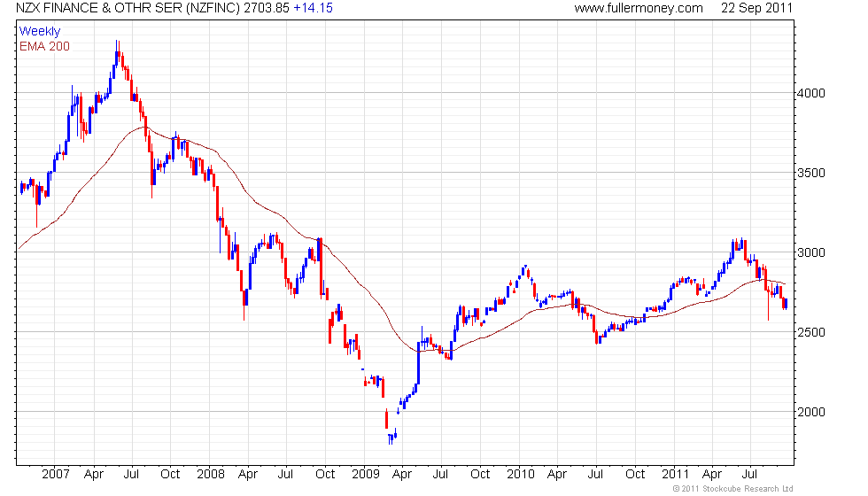This screenshot has width=868, height=496.
Task: Select the 2007 year label on time axis
Action: [56, 475]
